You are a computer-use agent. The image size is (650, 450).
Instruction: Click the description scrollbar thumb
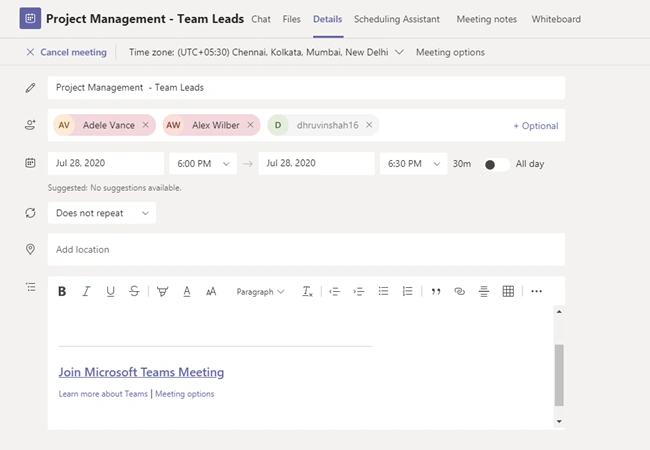pyautogui.click(x=559, y=375)
